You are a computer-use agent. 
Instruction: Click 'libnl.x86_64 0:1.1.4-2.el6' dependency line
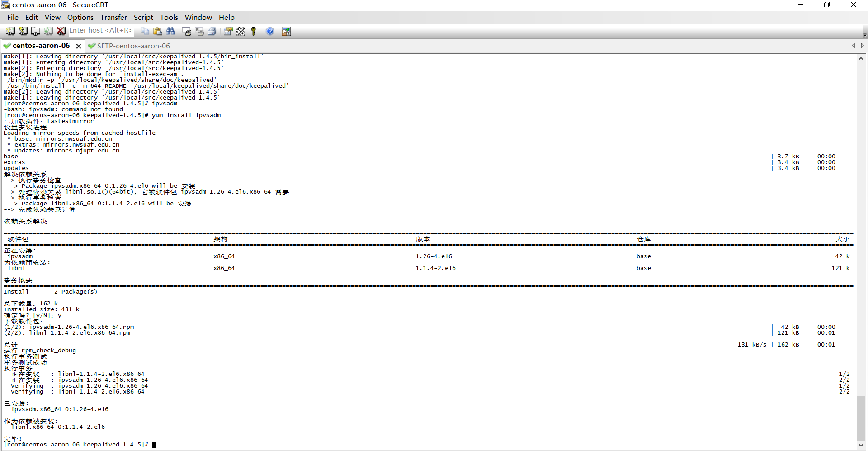(58, 427)
